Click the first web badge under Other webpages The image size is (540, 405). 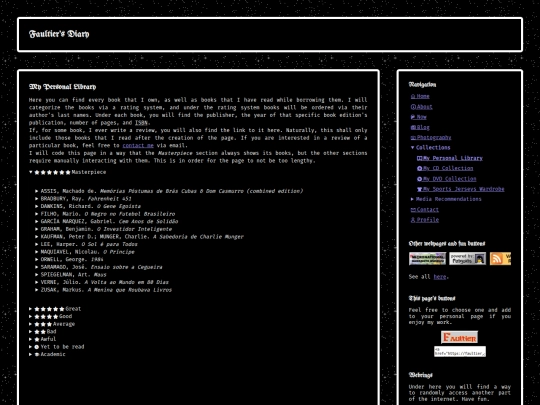pos(427,259)
